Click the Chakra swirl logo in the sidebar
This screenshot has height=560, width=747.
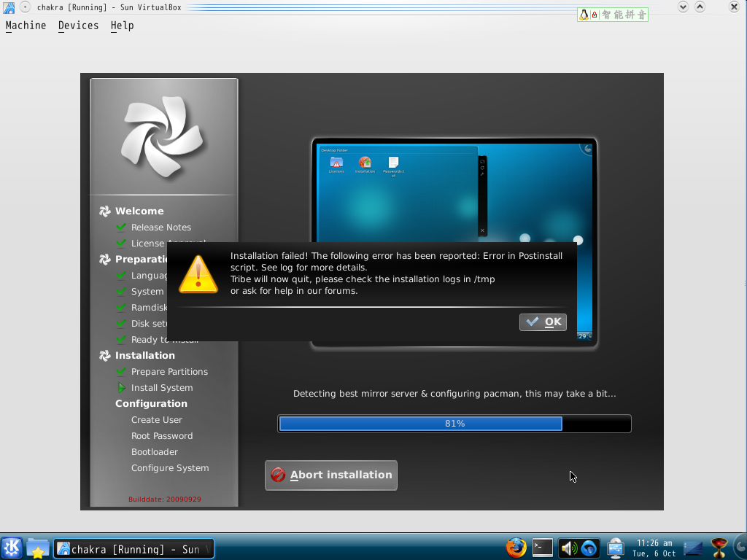[163, 137]
